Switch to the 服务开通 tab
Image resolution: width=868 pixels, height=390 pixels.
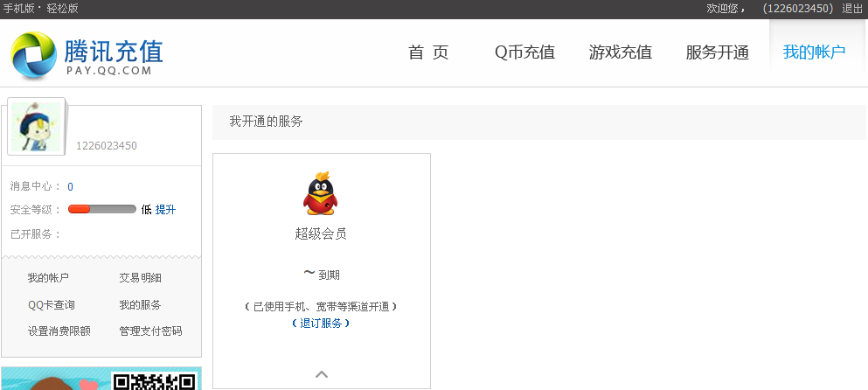tap(718, 52)
